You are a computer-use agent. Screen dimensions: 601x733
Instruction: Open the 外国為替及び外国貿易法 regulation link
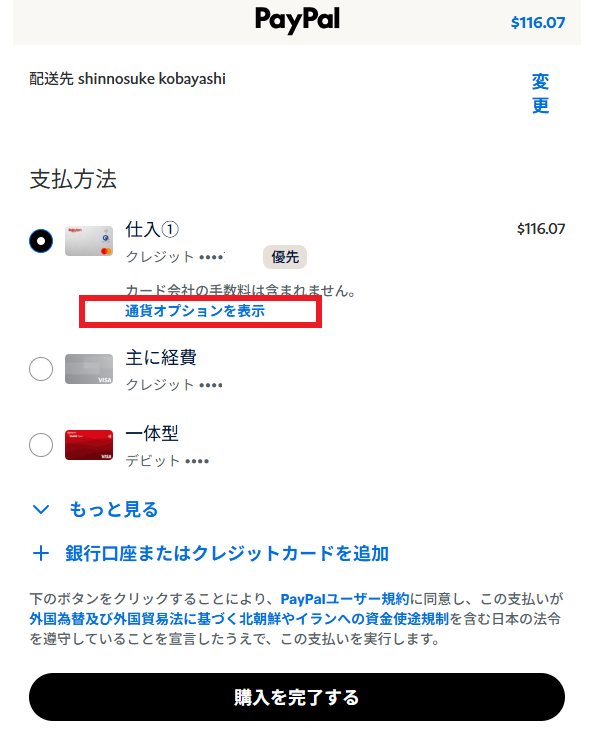[x=239, y=619]
